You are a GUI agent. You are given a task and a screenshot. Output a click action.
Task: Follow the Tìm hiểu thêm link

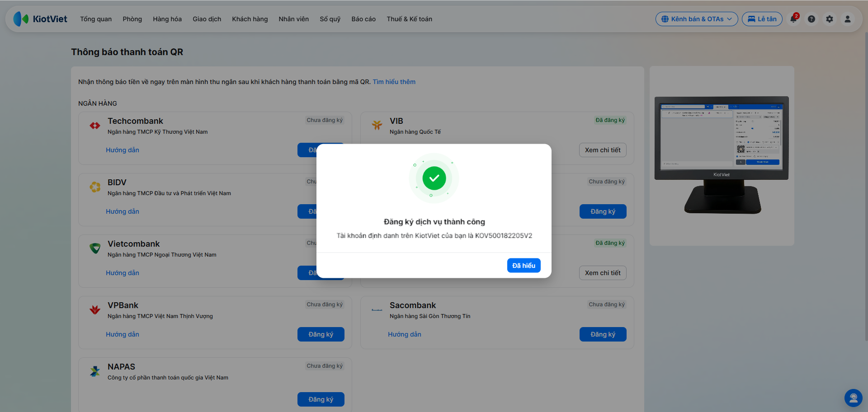394,82
